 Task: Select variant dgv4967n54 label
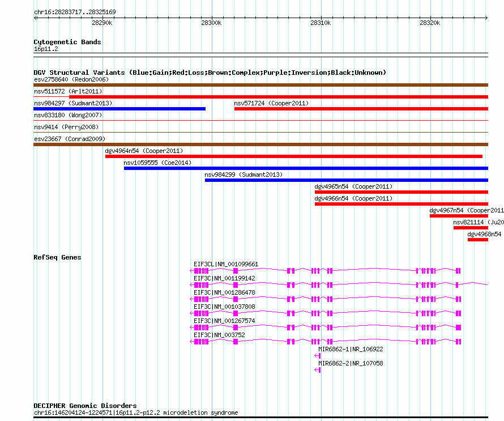point(467,210)
